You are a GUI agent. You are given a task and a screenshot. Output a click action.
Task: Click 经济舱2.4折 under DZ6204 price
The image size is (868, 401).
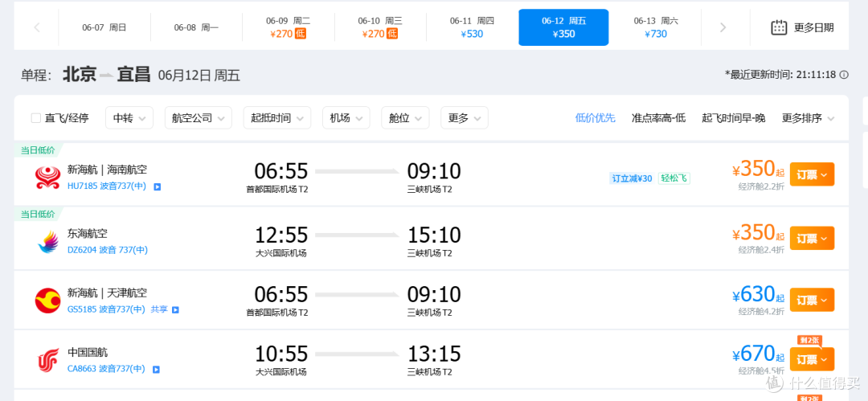tap(761, 251)
